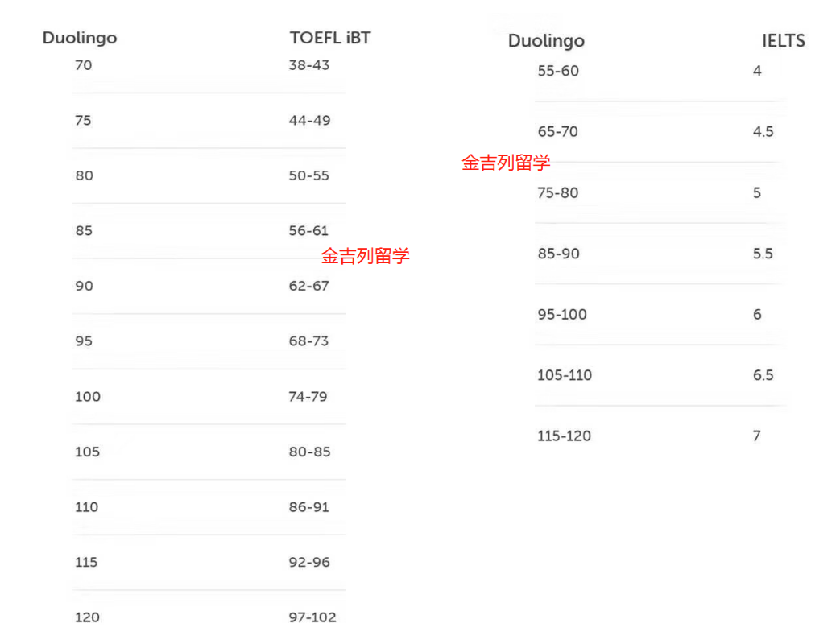Select the IELTS band 6.5 value
Viewport: 840px width, 644px height.
pos(763,375)
